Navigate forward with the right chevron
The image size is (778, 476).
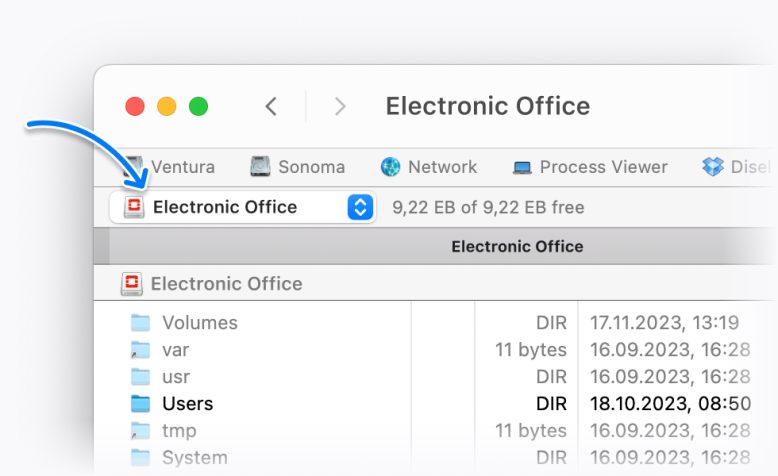340,106
